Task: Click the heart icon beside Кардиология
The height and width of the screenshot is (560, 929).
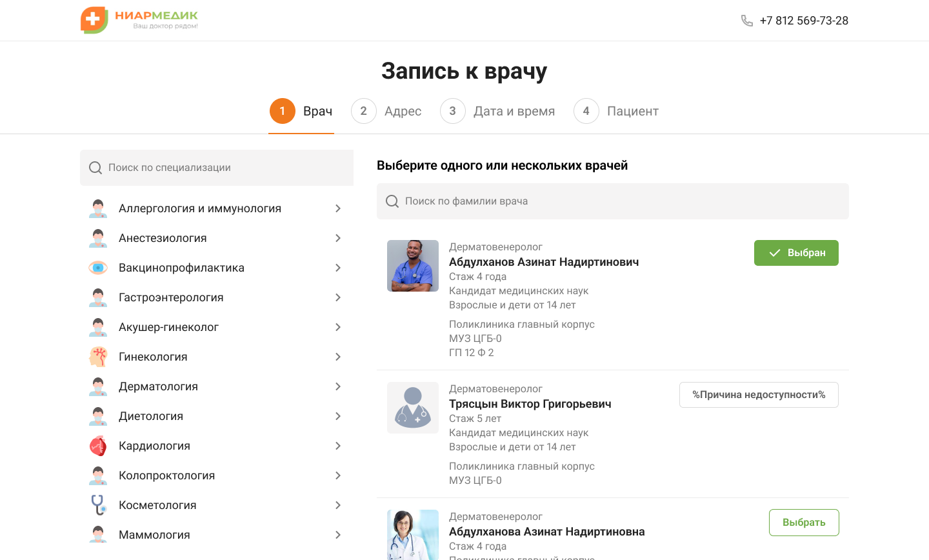Action: [98, 446]
